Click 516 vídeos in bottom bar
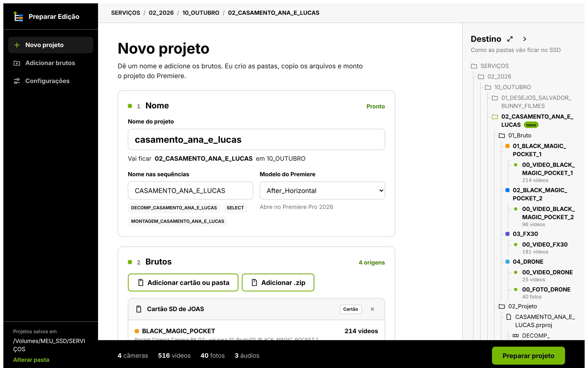The width and height of the screenshot is (588, 368). [x=174, y=356]
